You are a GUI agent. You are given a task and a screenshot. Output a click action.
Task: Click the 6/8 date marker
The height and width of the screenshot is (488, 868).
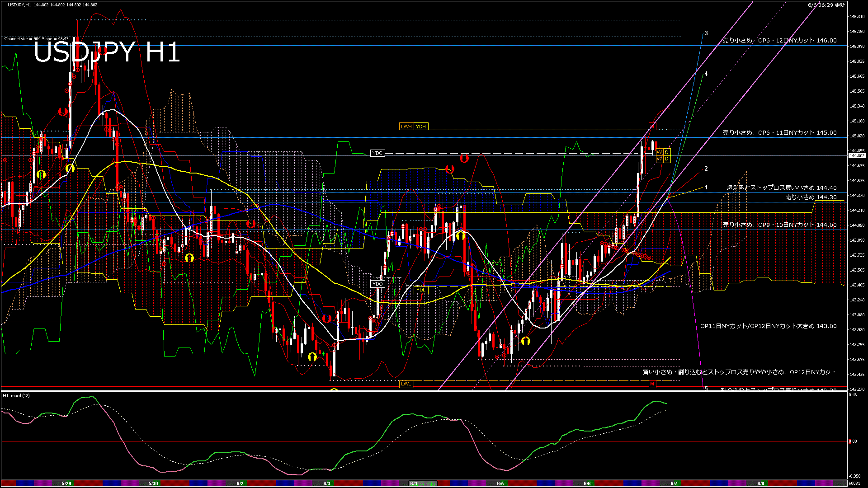click(x=761, y=483)
